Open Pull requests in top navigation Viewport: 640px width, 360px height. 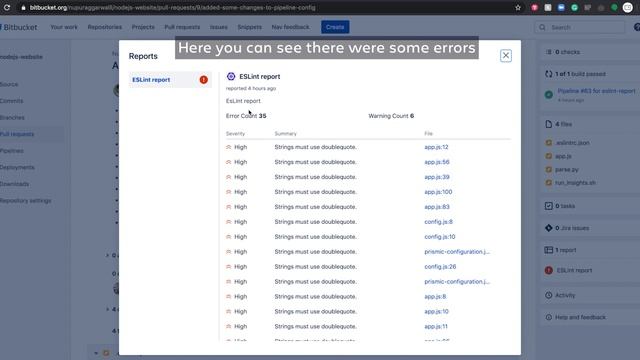(x=182, y=27)
